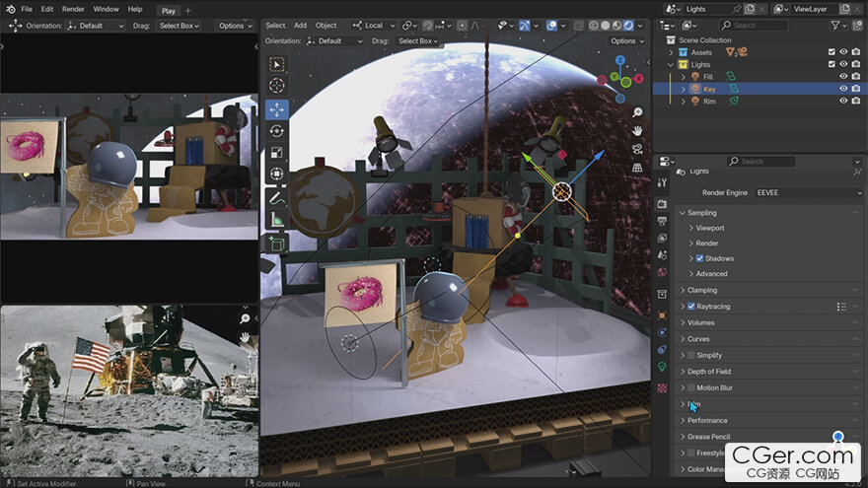
Task: Activate the Transform tool
Action: [x=277, y=174]
